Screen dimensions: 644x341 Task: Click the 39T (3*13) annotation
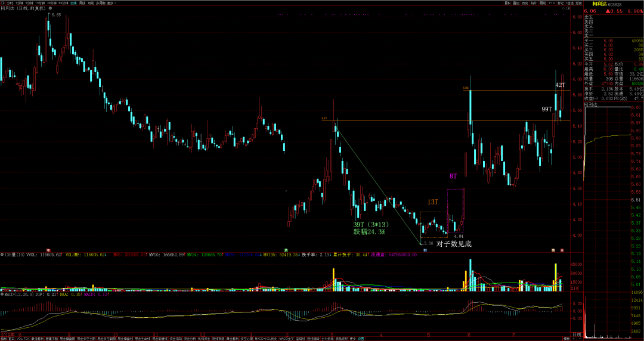371,225
